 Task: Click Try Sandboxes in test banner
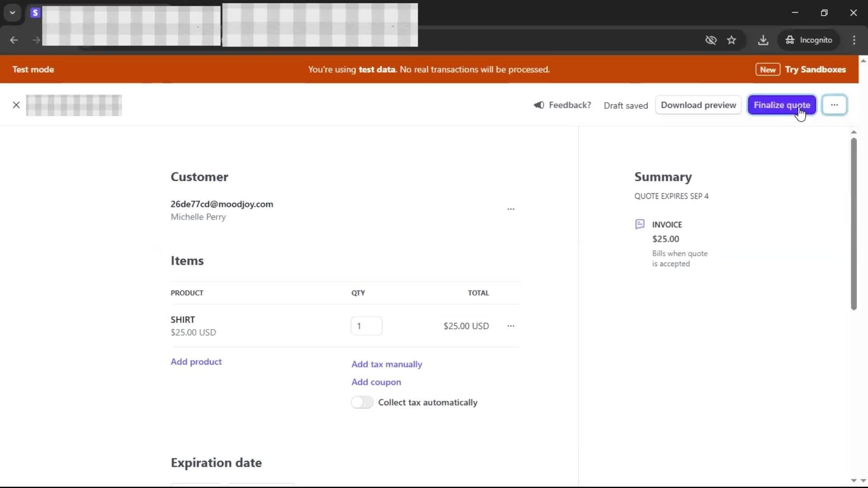coord(815,70)
